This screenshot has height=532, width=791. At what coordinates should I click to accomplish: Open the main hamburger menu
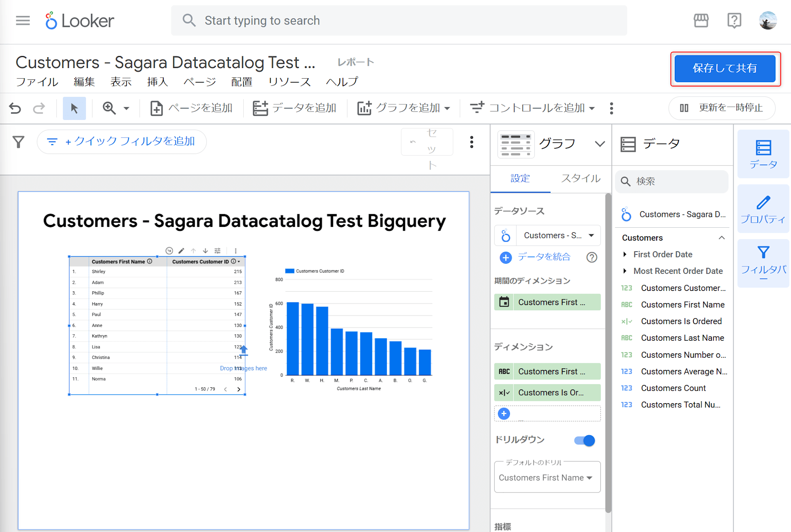pos(23,20)
